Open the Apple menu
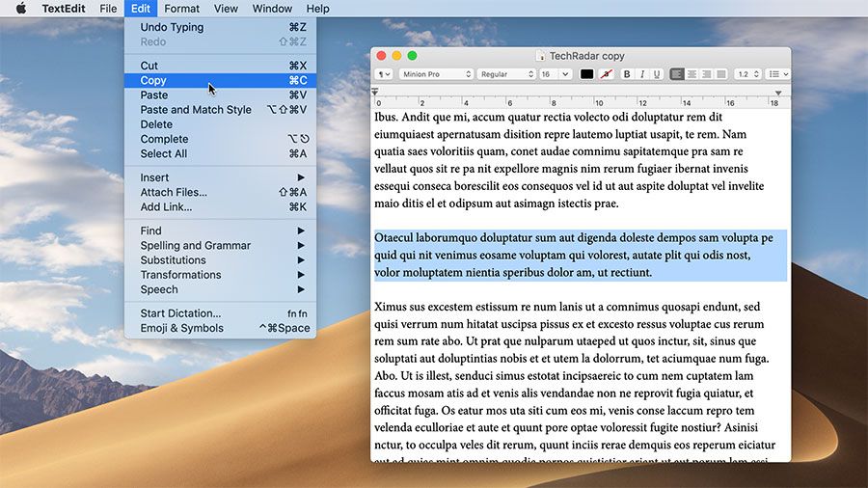The width and height of the screenshot is (868, 488). (21, 9)
